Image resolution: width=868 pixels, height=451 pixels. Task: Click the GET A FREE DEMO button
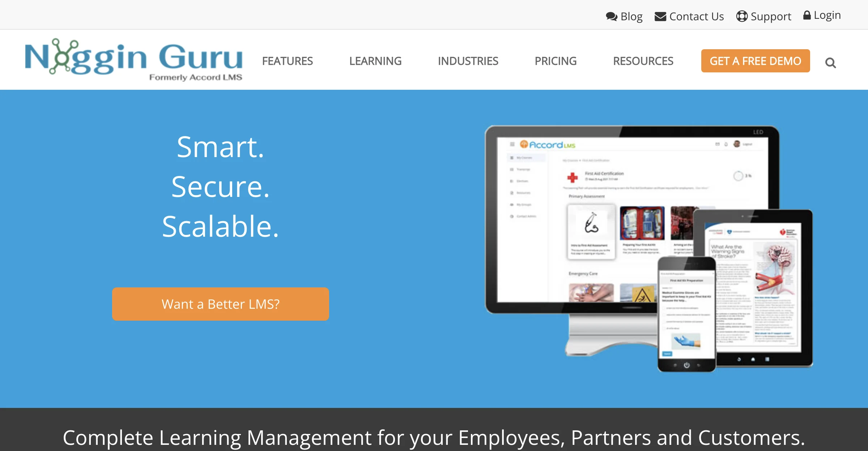755,60
